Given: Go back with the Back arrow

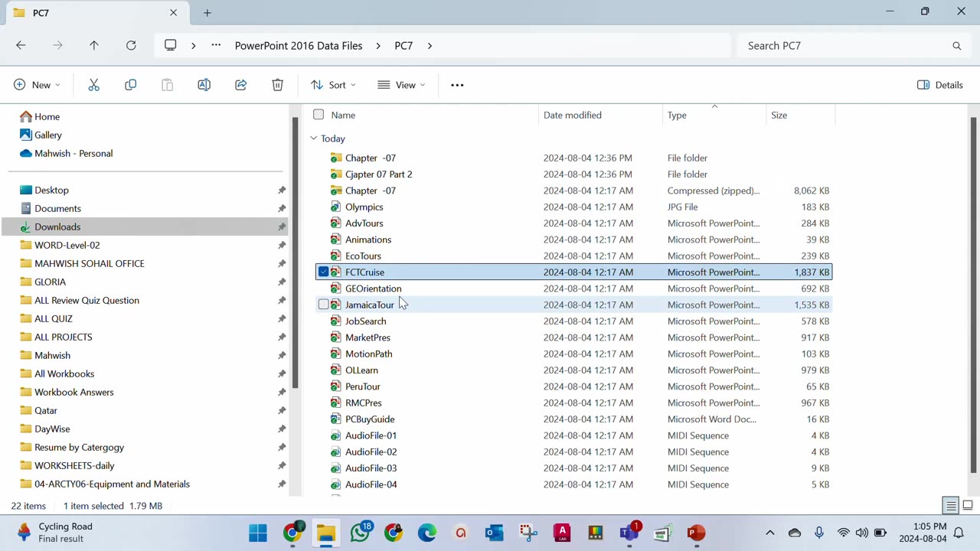Looking at the screenshot, I should coord(21,46).
